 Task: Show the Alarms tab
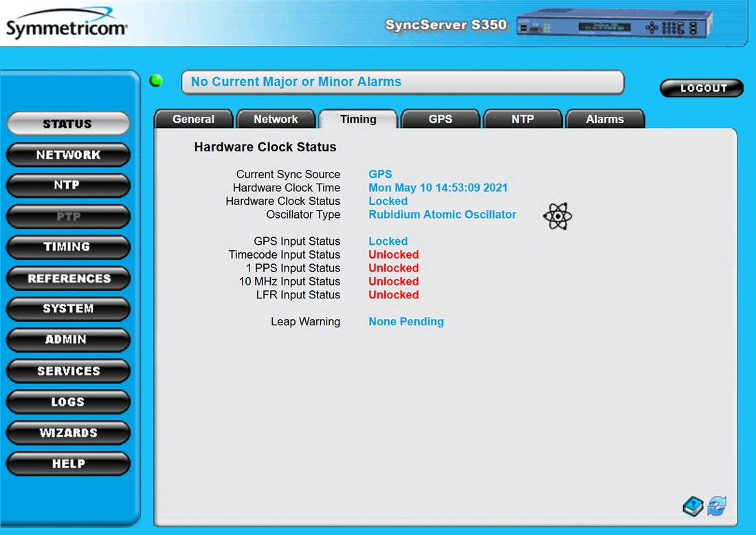coord(605,119)
